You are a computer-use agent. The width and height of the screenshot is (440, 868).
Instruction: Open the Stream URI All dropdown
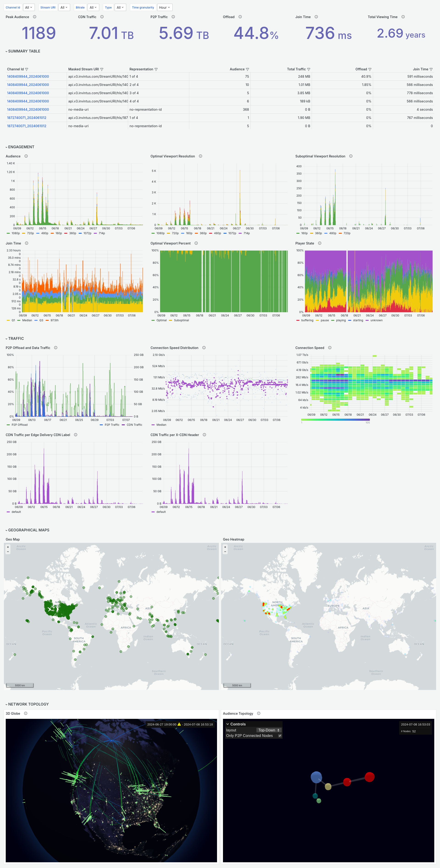(x=64, y=7)
